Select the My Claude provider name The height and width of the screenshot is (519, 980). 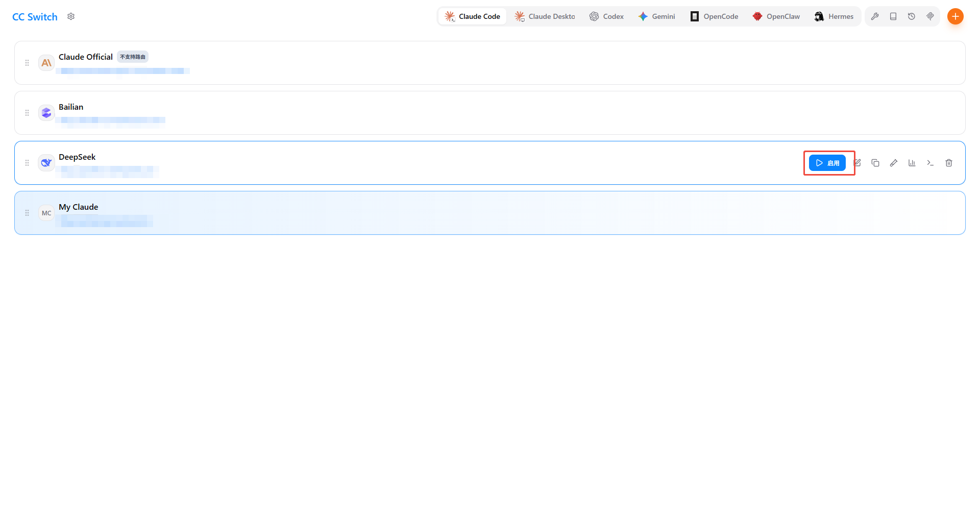(x=79, y=207)
